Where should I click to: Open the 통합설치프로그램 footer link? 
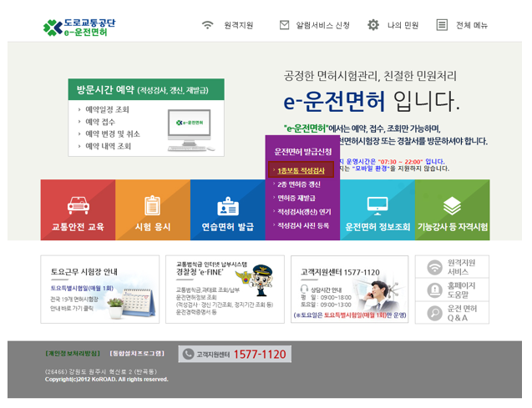137,354
